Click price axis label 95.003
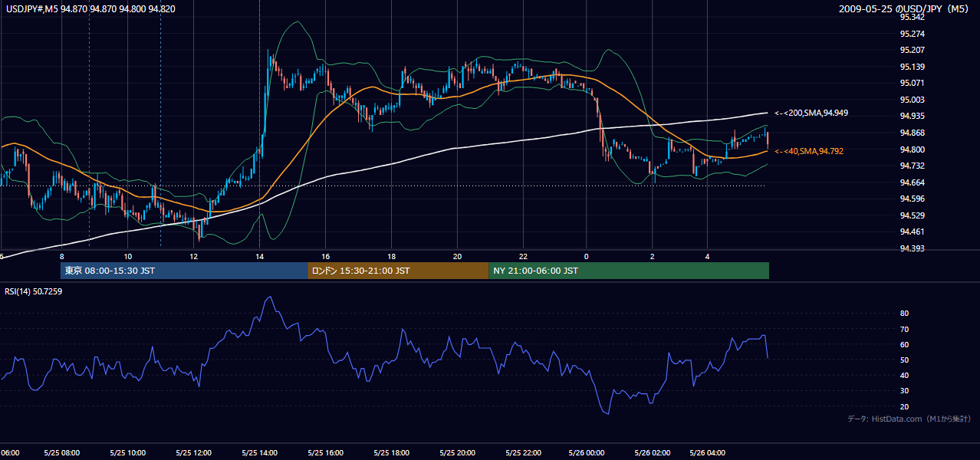The height and width of the screenshot is (460, 980). [x=912, y=100]
